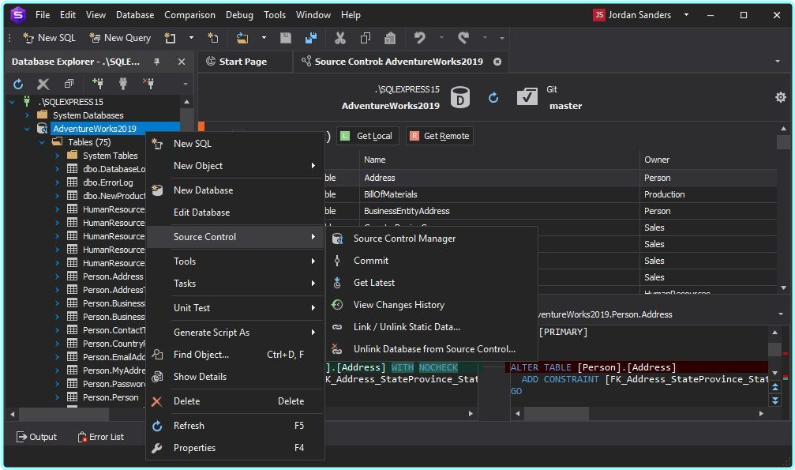Open View Changes History
The width and height of the screenshot is (795, 470).
(x=431, y=305)
